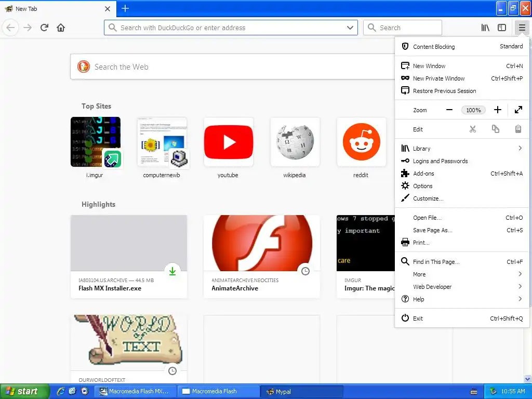Select Print... menu item
Viewport: 532px width, 399px height.
(x=462, y=243)
